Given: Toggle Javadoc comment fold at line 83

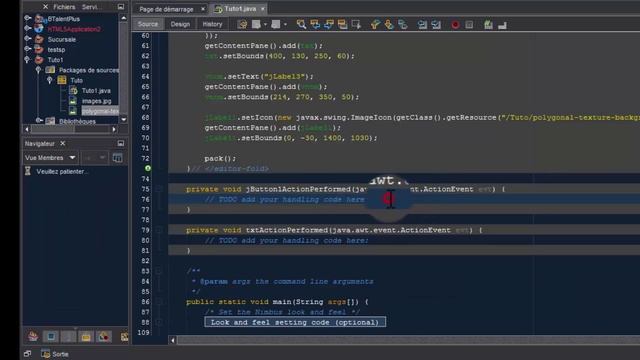Looking at the screenshot, I should (x=159, y=271).
